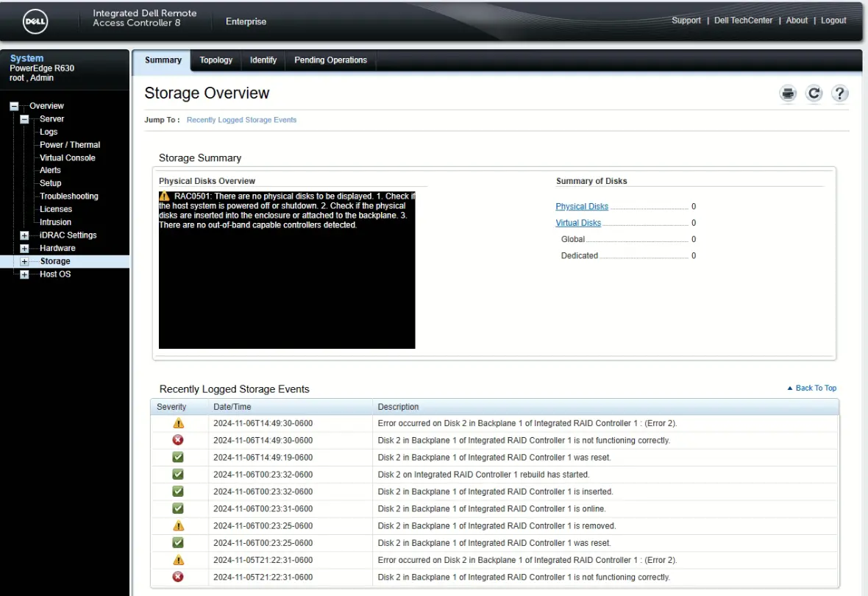Click the Dedicated hot spare count row
This screenshot has height=596, width=868.
point(628,256)
